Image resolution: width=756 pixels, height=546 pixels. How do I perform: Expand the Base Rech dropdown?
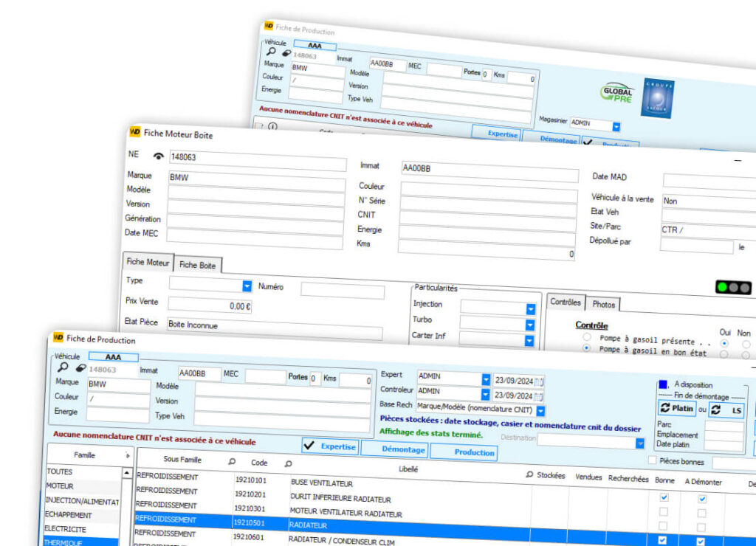540,411
